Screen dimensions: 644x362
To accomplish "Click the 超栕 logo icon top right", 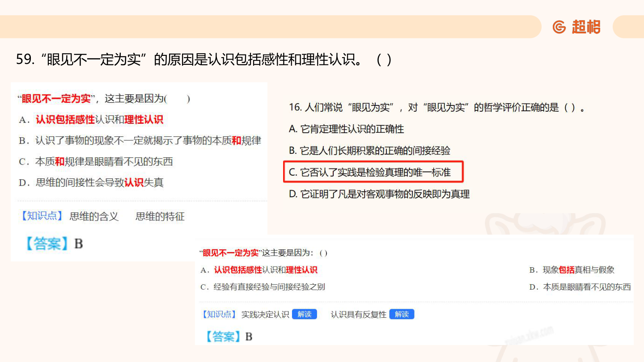I will click(586, 27).
